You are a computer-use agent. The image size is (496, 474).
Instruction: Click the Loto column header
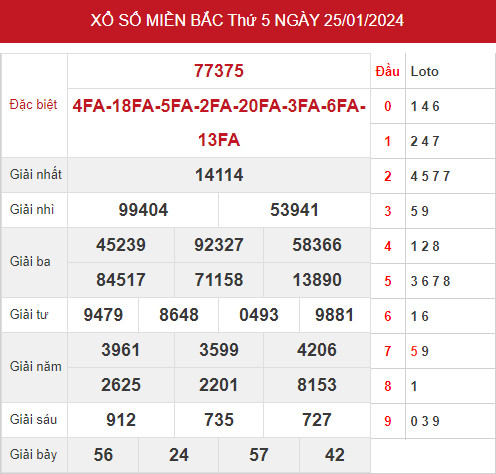[424, 71]
